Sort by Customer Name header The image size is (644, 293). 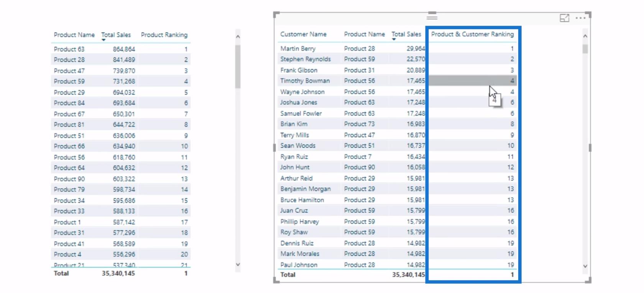point(303,34)
